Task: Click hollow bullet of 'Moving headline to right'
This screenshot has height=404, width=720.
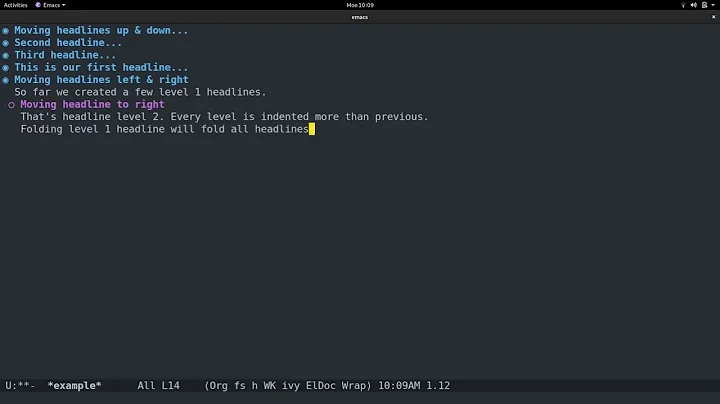Action: 11,105
